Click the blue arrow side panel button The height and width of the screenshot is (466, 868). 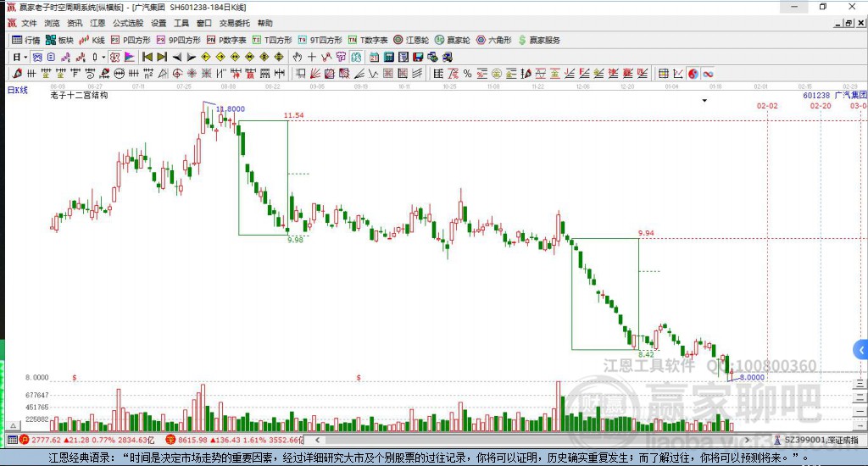[860, 350]
